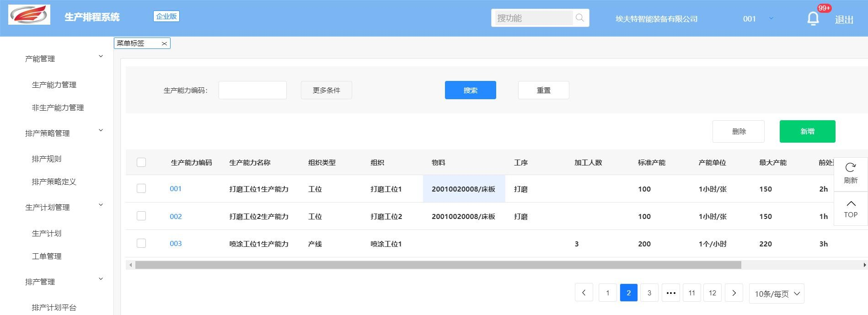Click the search magnifier icon
Image resolution: width=868 pixels, height=315 pixels.
pos(580,18)
